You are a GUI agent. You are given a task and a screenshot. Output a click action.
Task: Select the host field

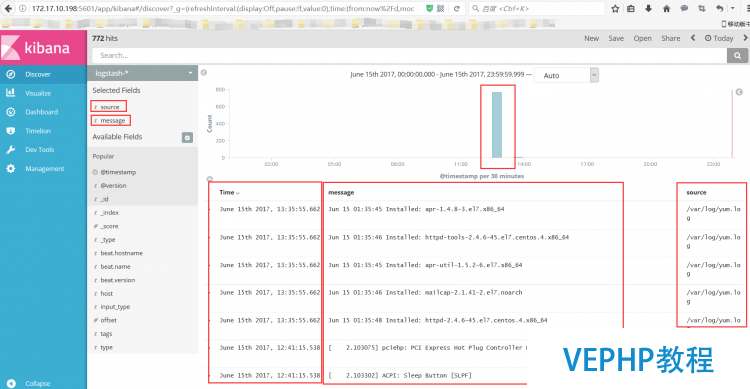[x=106, y=293]
